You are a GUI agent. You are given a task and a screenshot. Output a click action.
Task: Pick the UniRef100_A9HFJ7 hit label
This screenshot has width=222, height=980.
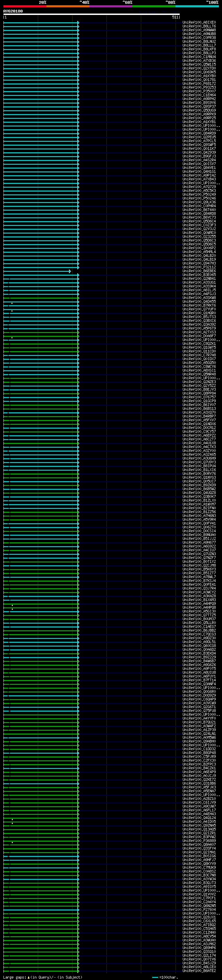pyautogui.click(x=199, y=860)
